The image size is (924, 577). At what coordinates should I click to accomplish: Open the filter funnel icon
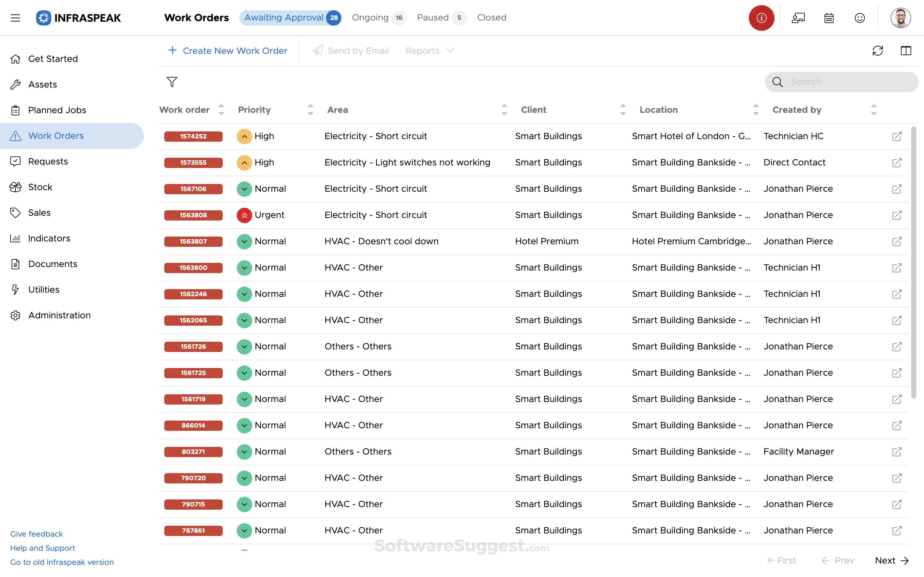coord(172,82)
